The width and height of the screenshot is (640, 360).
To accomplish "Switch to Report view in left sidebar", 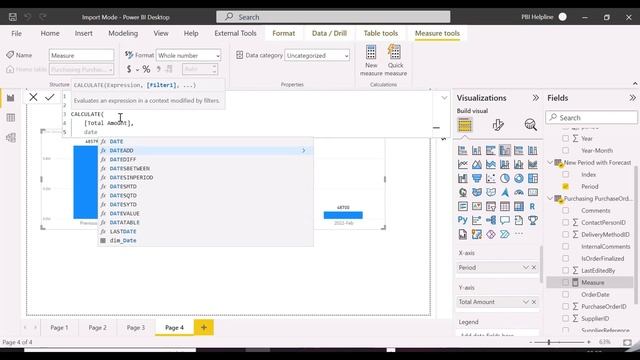I will 11,98.
